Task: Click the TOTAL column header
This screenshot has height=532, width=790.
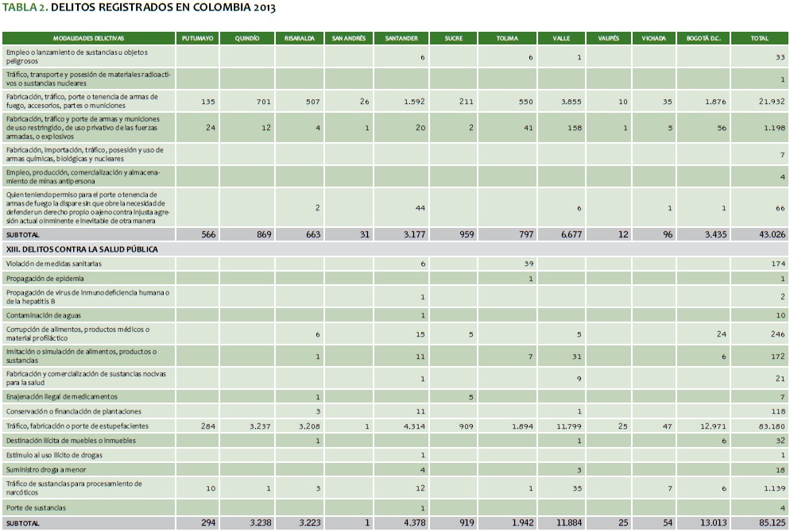Action: point(760,38)
